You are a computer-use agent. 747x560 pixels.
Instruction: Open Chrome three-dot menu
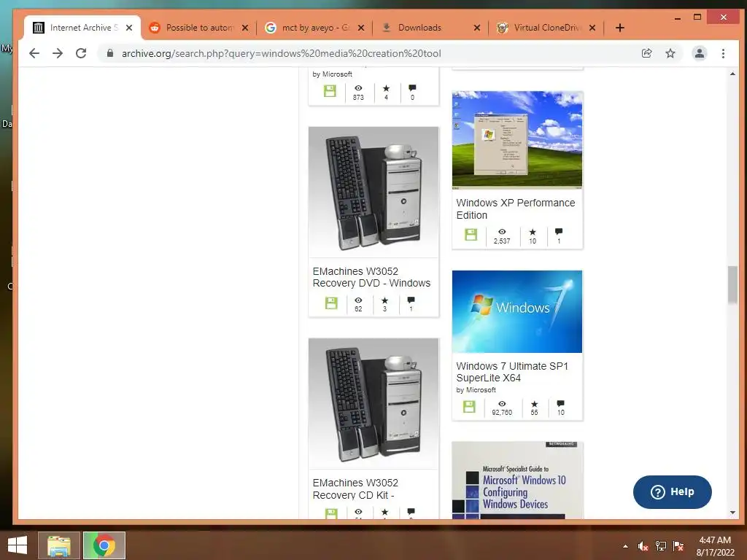723,53
